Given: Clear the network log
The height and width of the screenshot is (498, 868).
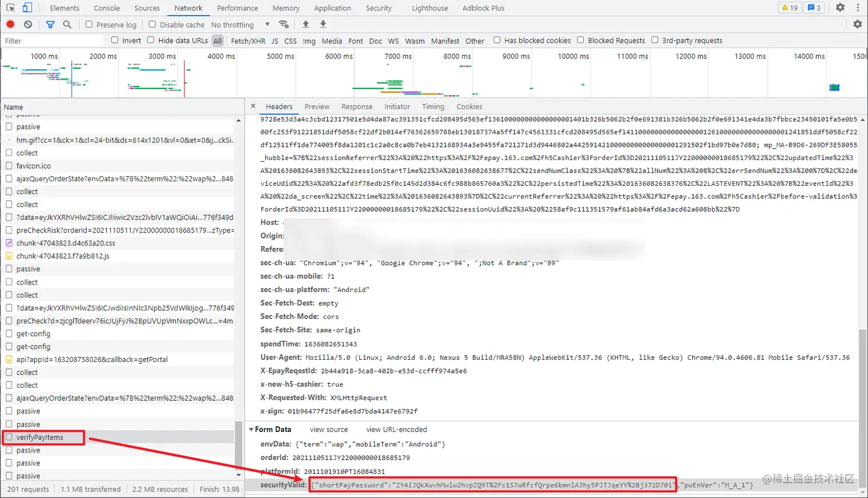Looking at the screenshot, I should 28,25.
